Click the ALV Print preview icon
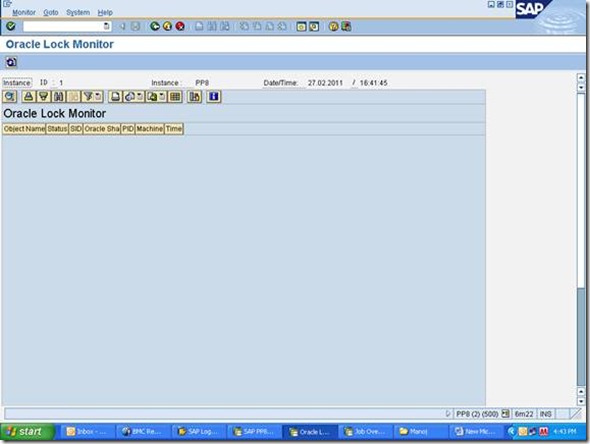Viewport: 590px width, 444px height. click(x=116, y=97)
